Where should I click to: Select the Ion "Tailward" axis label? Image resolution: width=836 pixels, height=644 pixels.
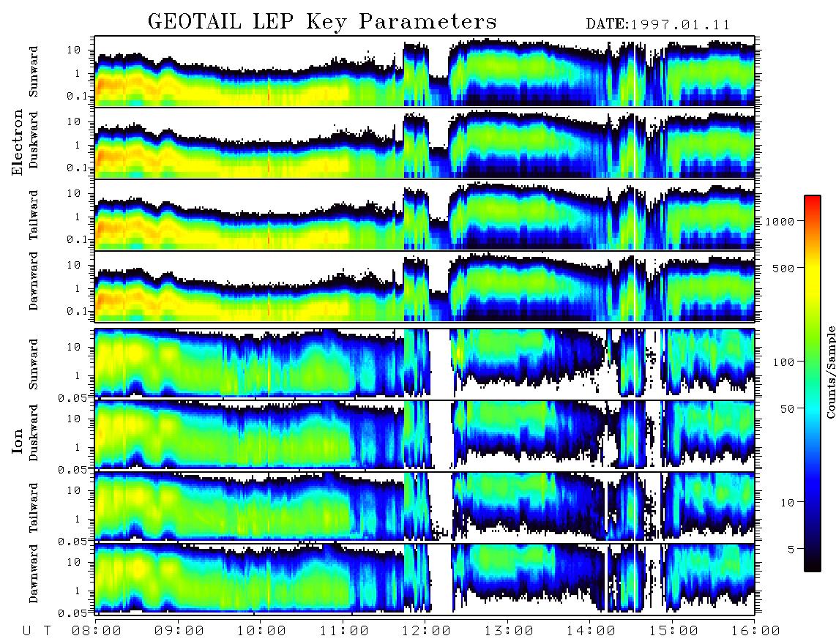point(34,508)
